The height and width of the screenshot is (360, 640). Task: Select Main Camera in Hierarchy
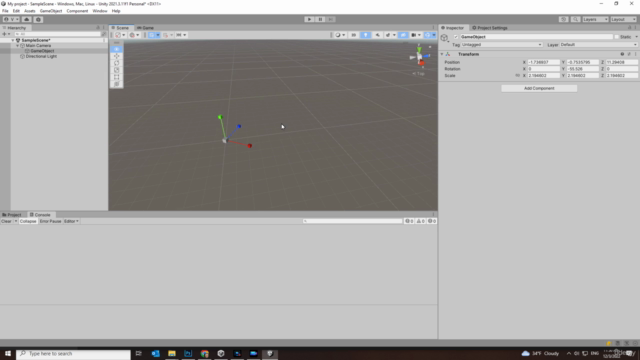pyautogui.click(x=38, y=46)
